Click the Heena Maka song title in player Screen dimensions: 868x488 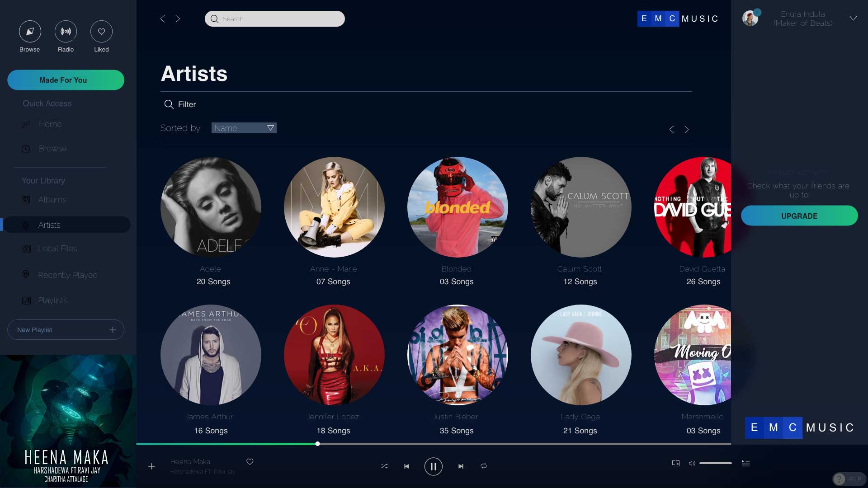[190, 462]
